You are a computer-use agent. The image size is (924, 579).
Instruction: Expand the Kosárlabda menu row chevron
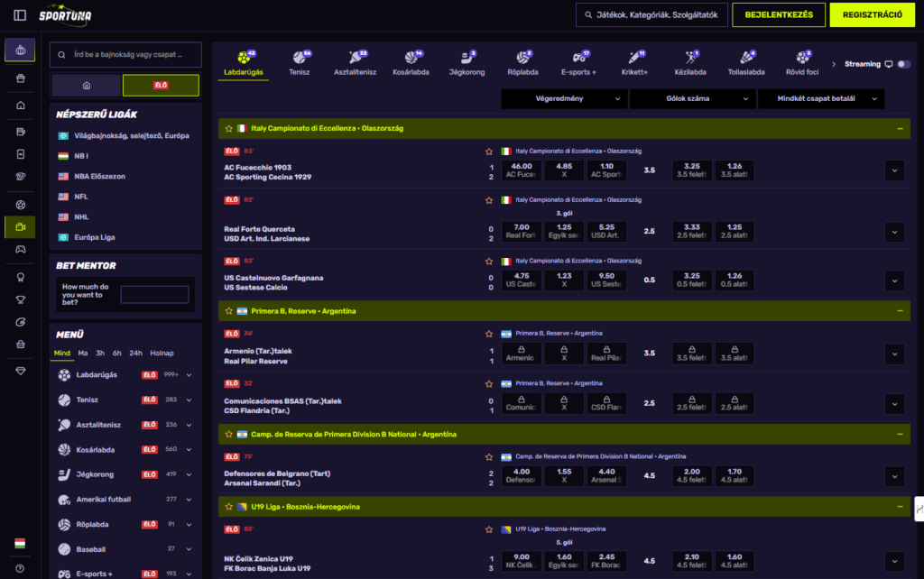[189, 449]
